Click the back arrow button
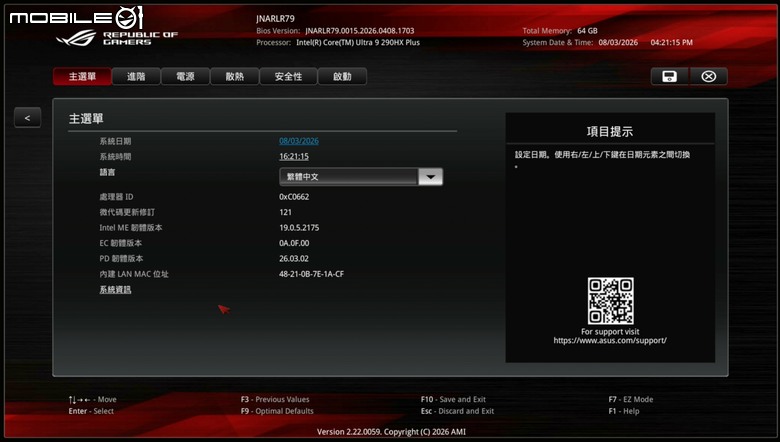 click(x=27, y=118)
